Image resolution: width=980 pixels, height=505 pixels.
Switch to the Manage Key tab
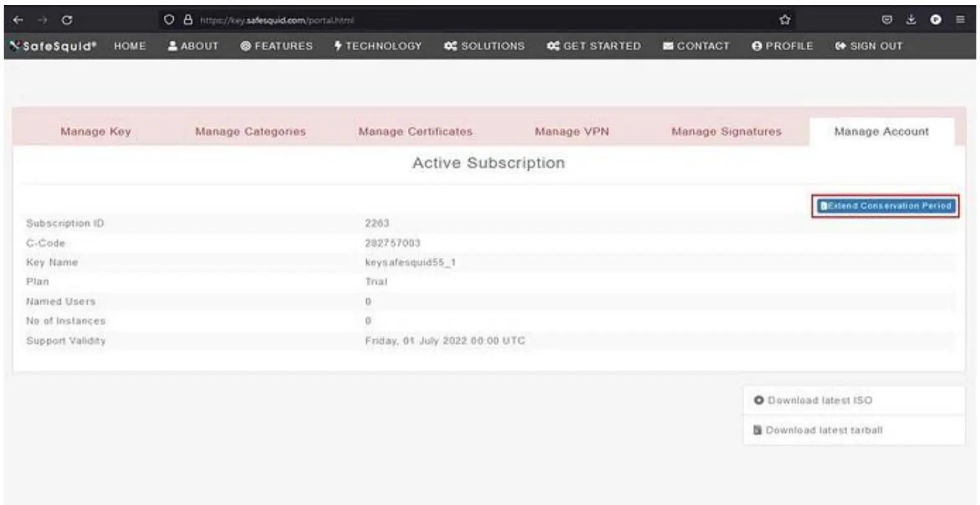pos(96,132)
